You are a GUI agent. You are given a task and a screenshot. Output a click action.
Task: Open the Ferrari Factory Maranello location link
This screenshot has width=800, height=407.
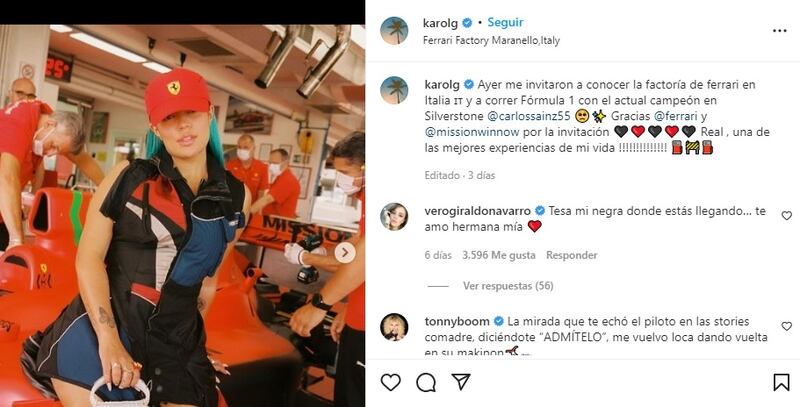point(491,41)
